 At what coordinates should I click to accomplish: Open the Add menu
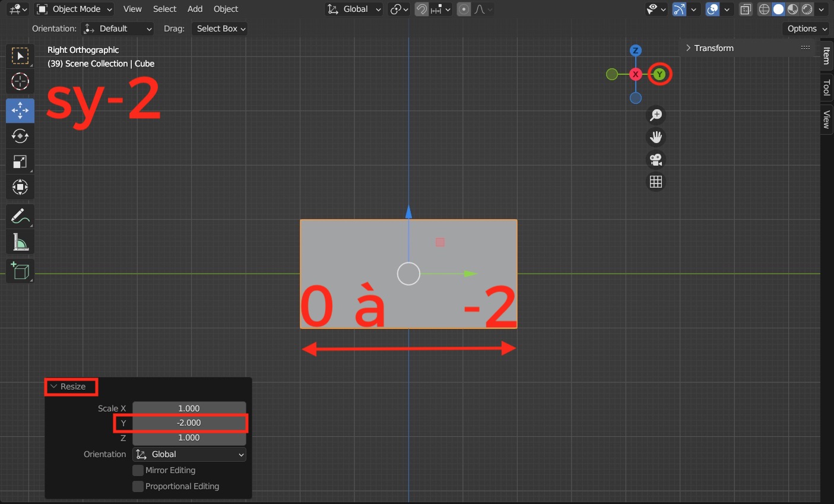195,9
